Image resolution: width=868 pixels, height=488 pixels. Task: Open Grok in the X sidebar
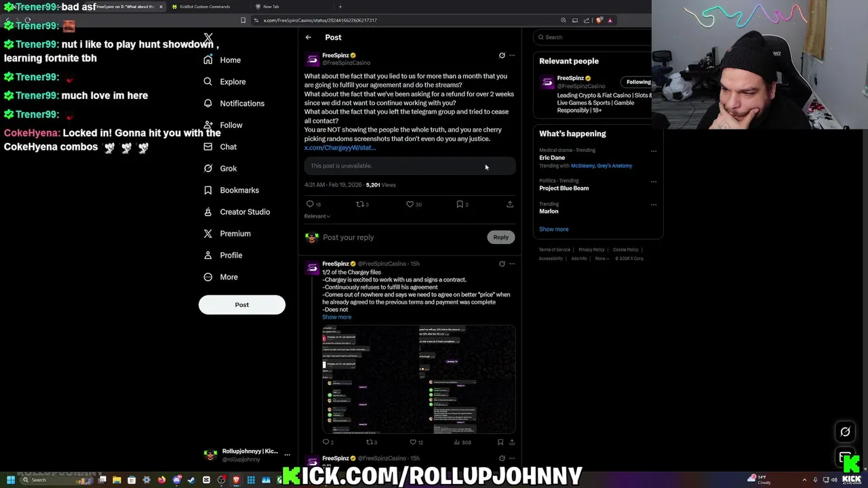[x=220, y=169]
